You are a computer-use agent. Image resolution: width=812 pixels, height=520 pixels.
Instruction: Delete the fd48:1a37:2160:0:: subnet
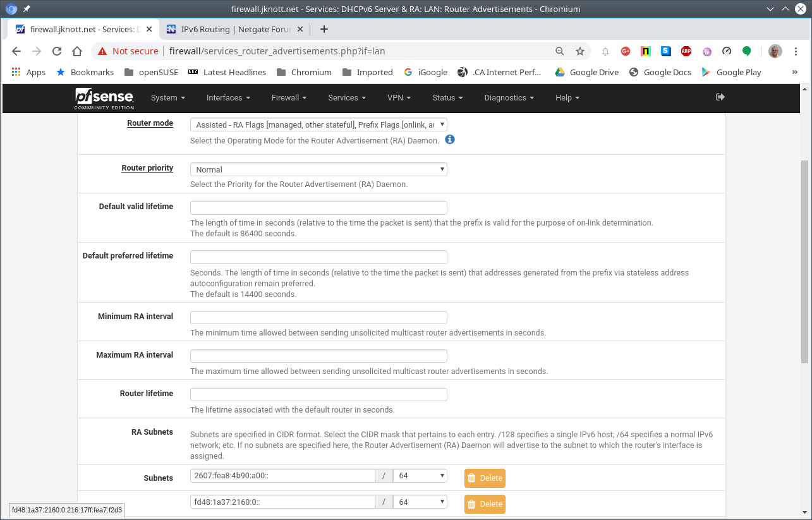(485, 504)
